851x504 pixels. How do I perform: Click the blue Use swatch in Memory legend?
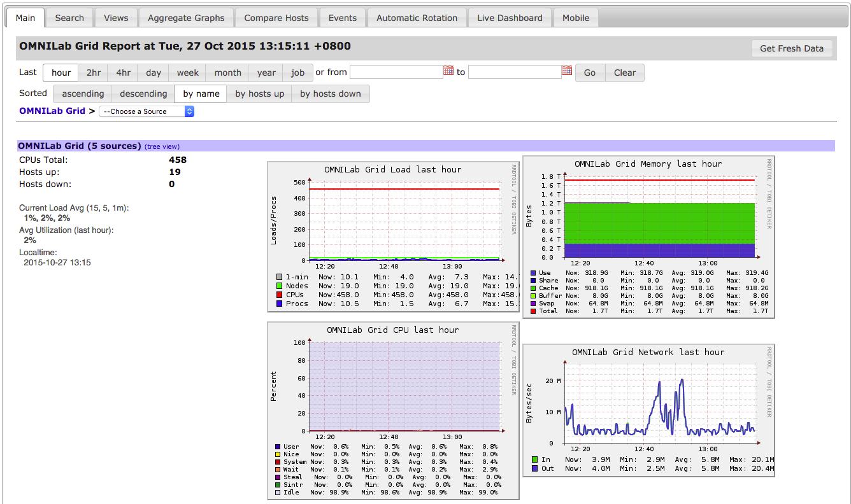pos(533,273)
